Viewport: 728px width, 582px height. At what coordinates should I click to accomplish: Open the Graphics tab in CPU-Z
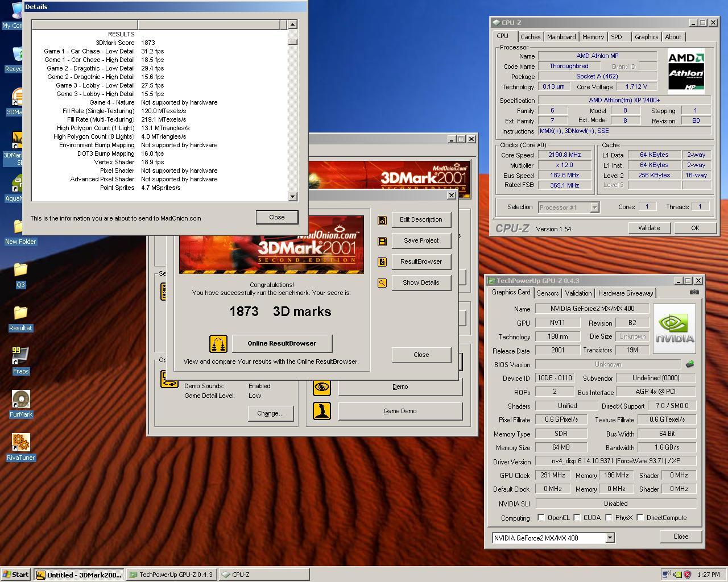click(647, 37)
